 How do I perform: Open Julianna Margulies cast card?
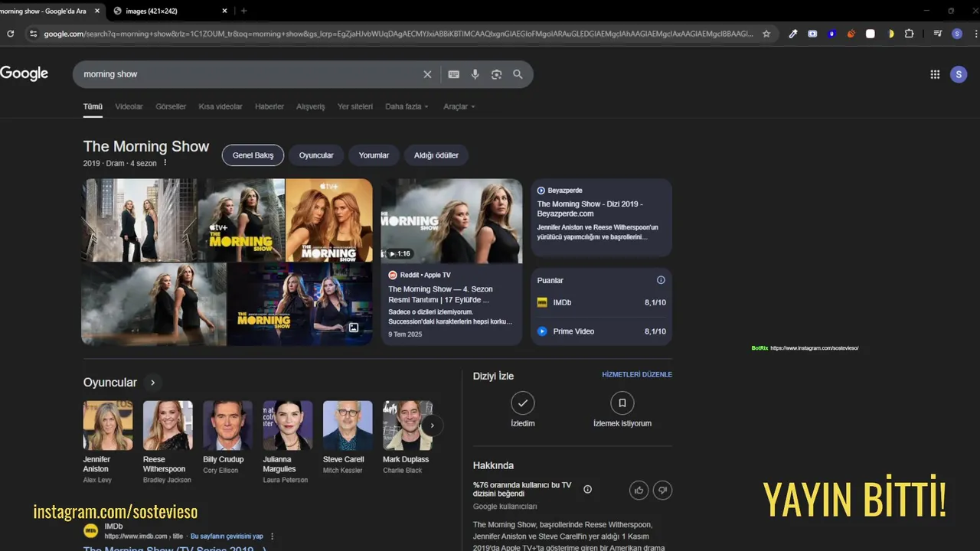click(287, 442)
